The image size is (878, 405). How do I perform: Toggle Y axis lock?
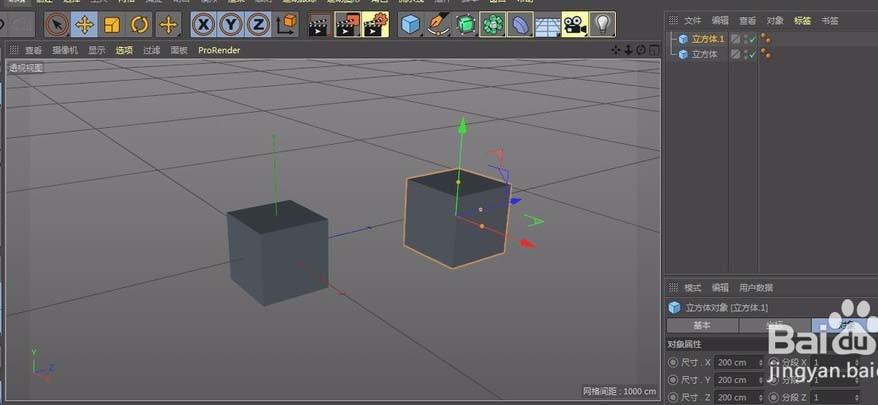point(231,24)
